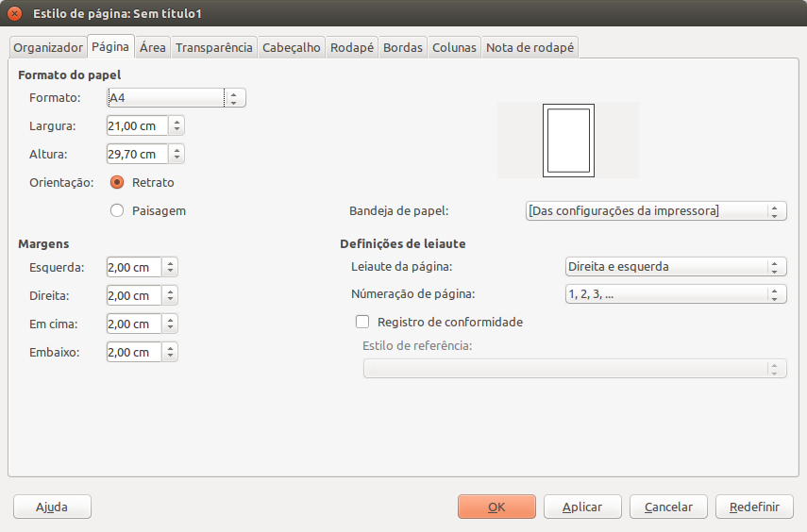Click the Em cima margin input field
The image size is (807, 532).
tap(134, 324)
